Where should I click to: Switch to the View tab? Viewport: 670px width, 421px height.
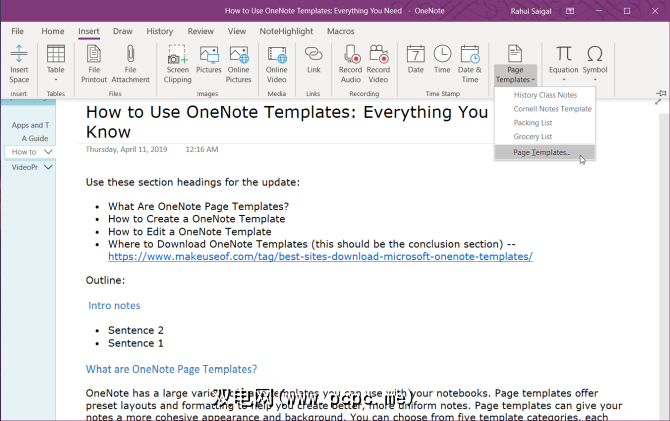pyautogui.click(x=237, y=31)
